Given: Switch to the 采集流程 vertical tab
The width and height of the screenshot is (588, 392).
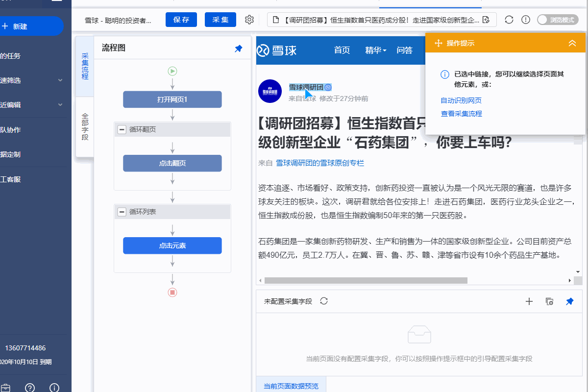Looking at the screenshot, I should 85,66.
